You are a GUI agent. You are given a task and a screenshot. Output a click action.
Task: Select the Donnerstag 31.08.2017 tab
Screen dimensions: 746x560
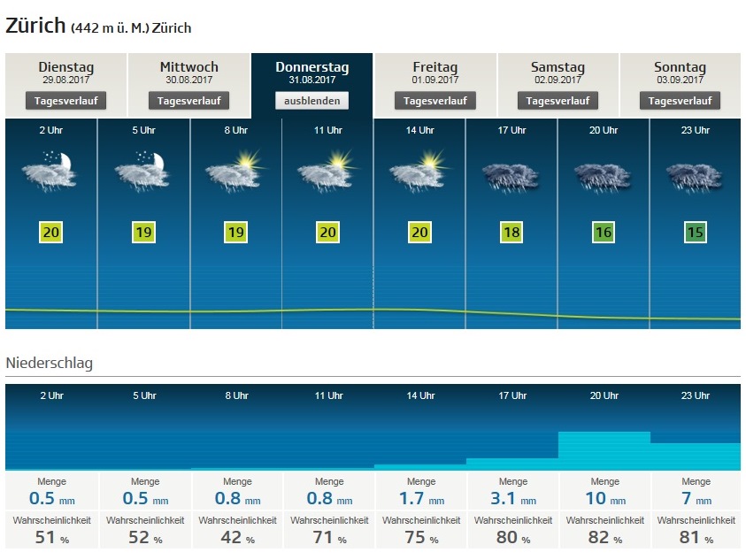(x=312, y=85)
